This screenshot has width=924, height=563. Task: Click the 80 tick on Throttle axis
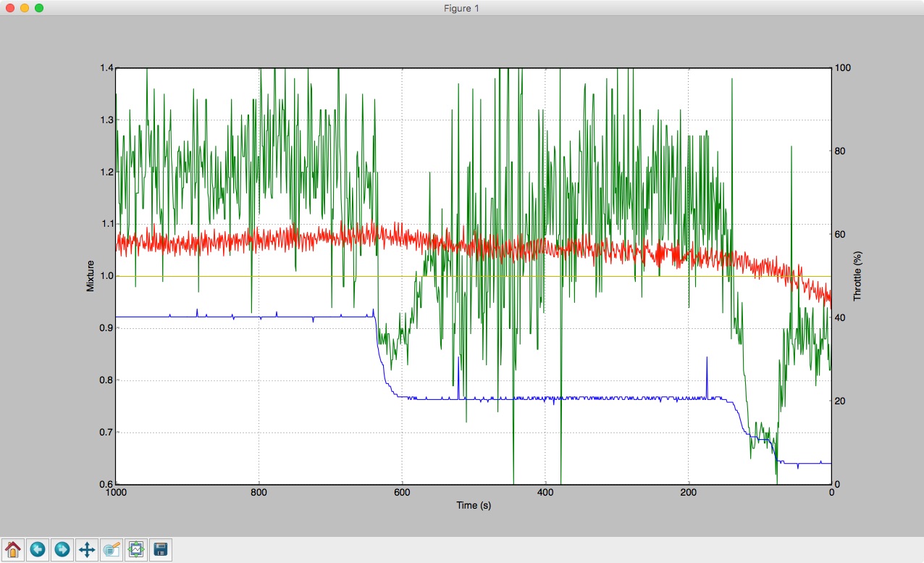(x=840, y=151)
